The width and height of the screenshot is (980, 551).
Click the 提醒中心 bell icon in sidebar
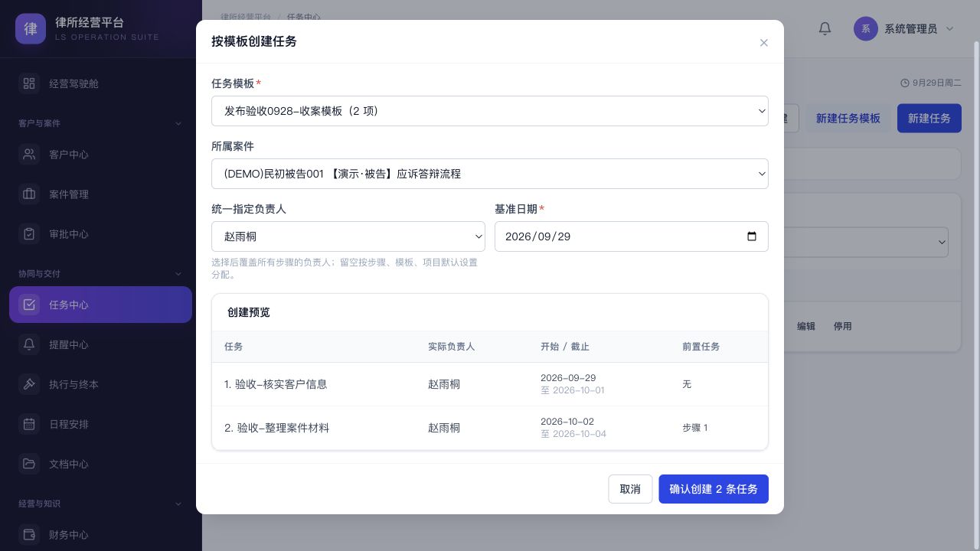(x=29, y=344)
